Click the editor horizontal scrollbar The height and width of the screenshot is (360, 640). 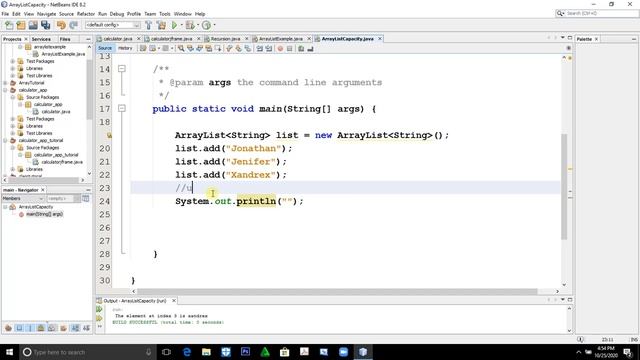(x=337, y=291)
